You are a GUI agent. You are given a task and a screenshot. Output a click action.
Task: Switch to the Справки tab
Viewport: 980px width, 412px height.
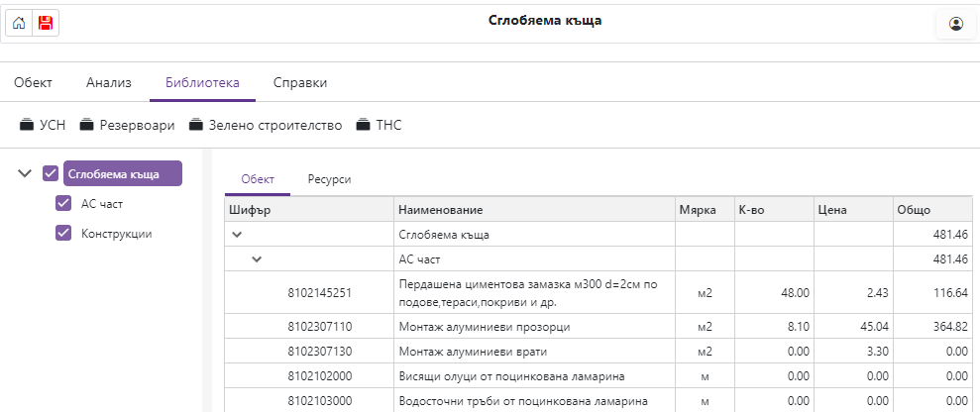click(300, 83)
